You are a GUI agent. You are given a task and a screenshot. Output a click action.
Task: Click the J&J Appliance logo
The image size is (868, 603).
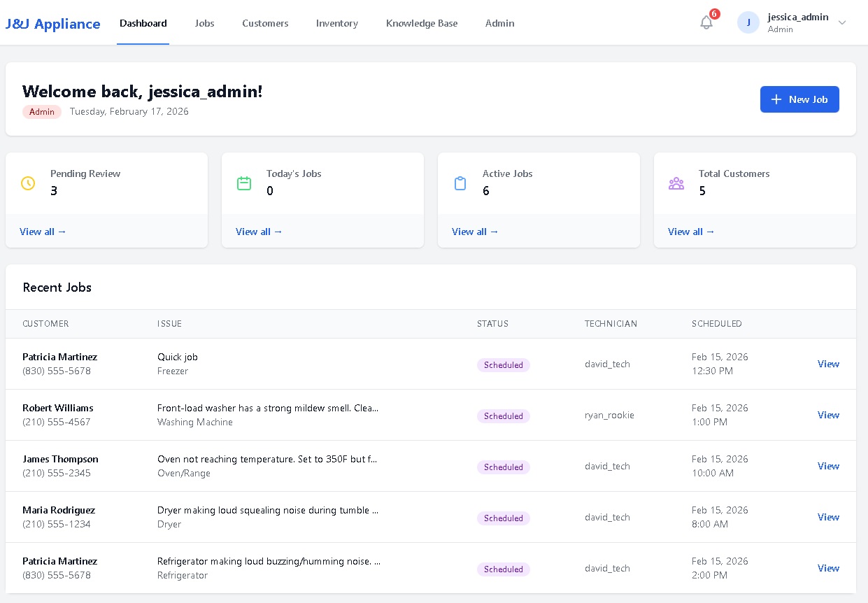point(52,23)
